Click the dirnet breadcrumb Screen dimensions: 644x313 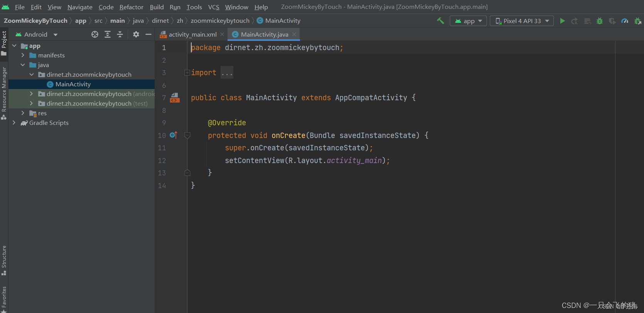pyautogui.click(x=160, y=21)
